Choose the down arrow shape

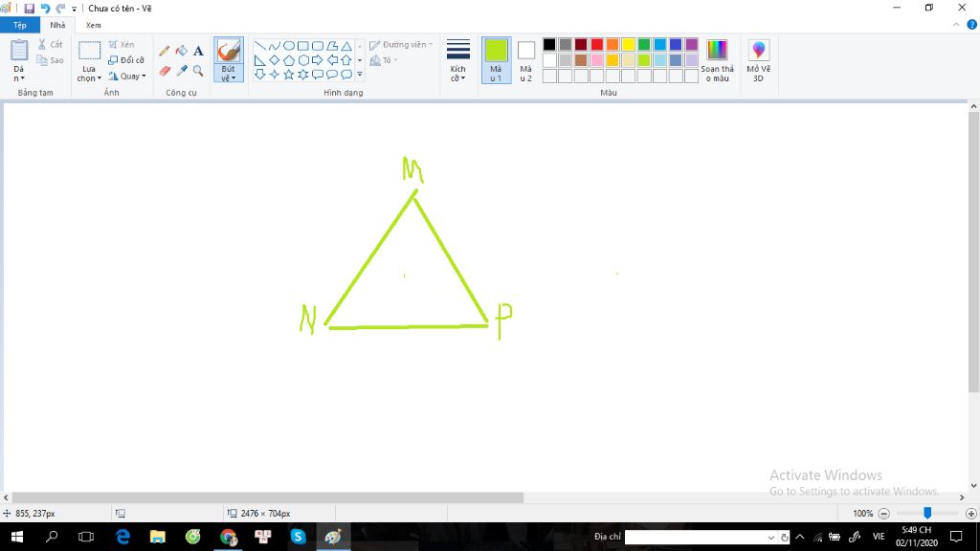click(260, 75)
